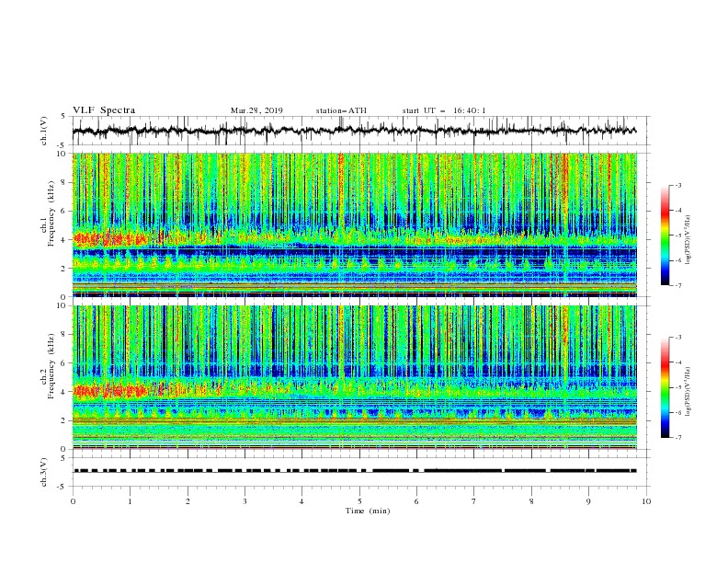Image resolution: width=728 pixels, height=563 pixels.
Task: Select the ch.2 colorbar "log(PSD)(V²/Hz)" label
Action: (689, 391)
